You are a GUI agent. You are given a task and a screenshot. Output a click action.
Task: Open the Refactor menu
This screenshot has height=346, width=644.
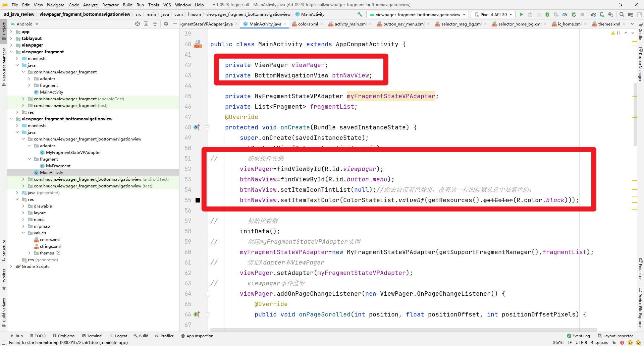[110, 5]
